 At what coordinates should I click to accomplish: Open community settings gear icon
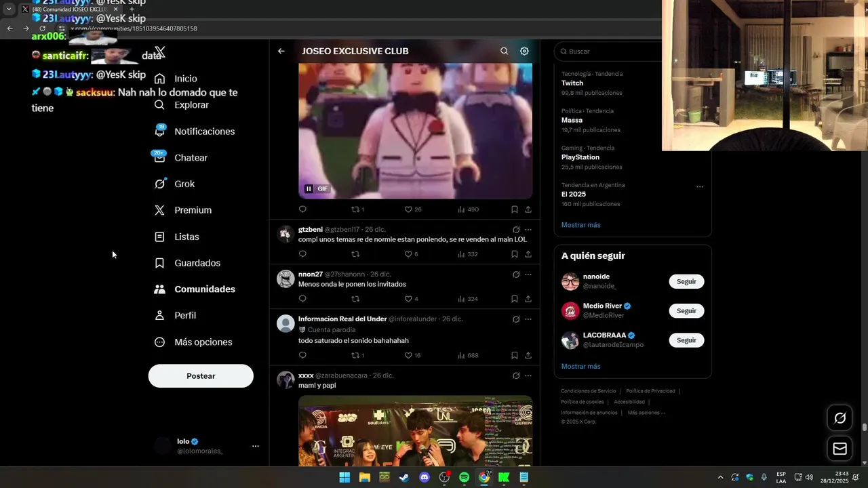point(524,51)
